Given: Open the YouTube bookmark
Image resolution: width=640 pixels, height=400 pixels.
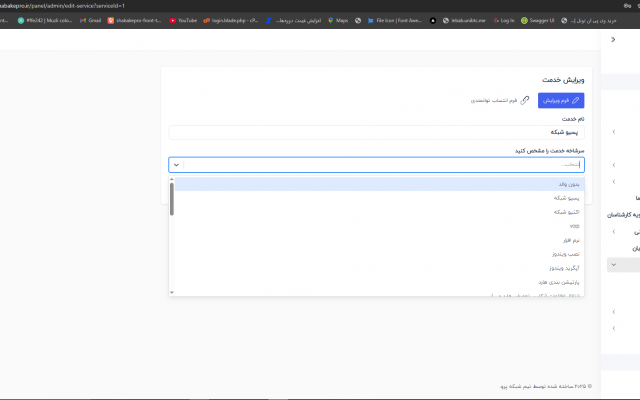Looking at the screenshot, I should point(183,20).
